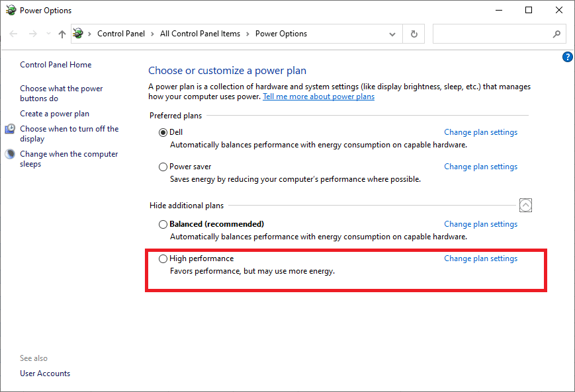Navigate to Control Panel breadcrumb

tap(121, 34)
